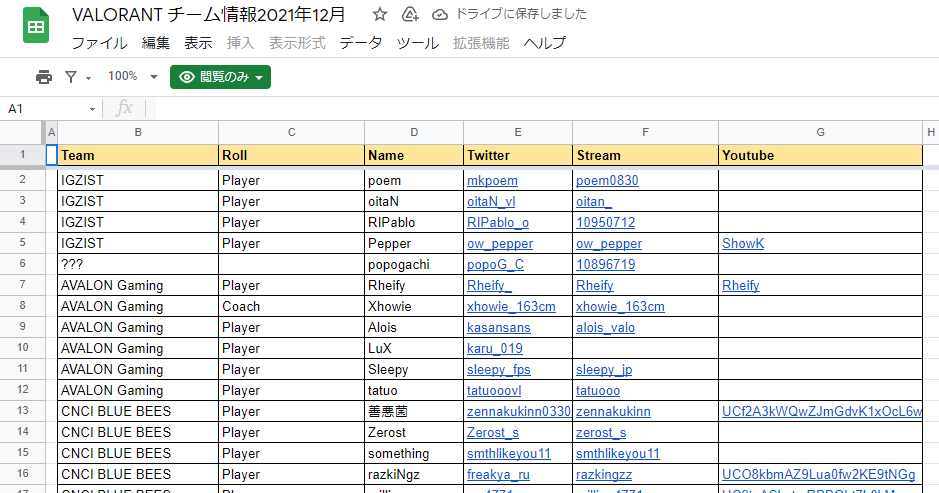This screenshot has height=493, width=939.
Task: Open the 10896719 stream link
Action: pyautogui.click(x=605, y=264)
